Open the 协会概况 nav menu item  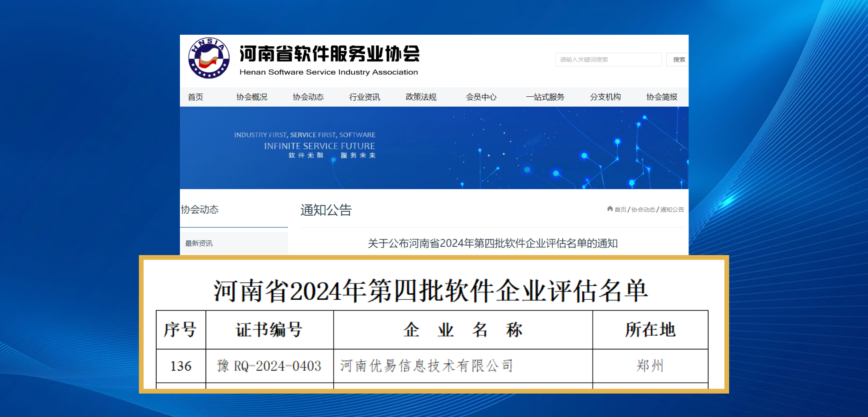point(252,97)
